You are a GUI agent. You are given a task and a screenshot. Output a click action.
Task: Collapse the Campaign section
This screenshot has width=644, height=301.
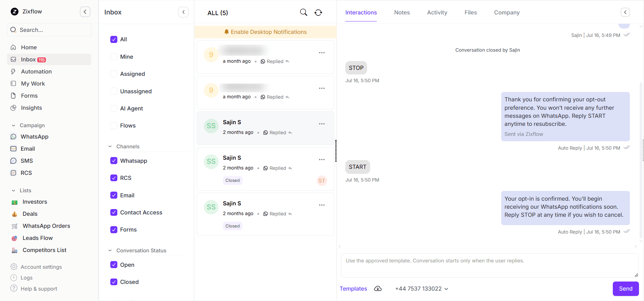point(13,126)
